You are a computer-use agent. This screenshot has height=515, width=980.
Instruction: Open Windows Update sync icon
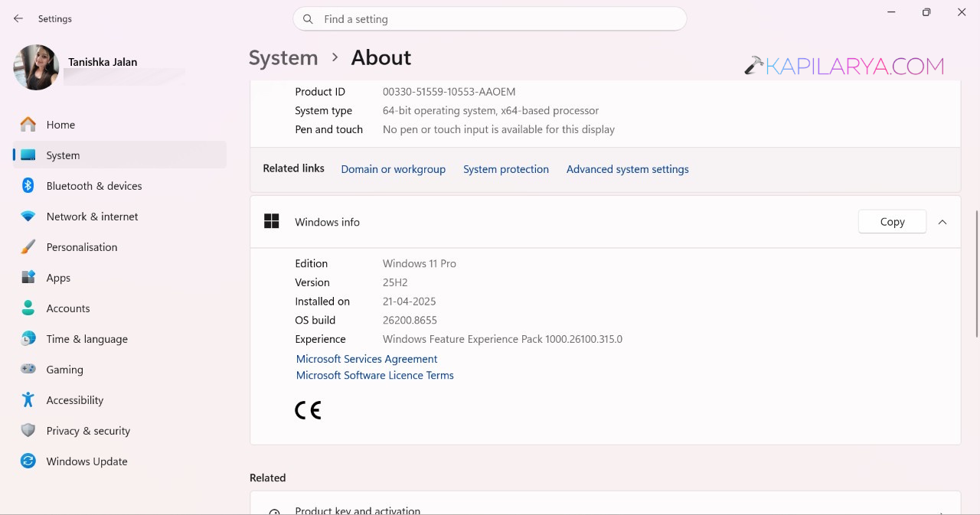click(x=28, y=461)
